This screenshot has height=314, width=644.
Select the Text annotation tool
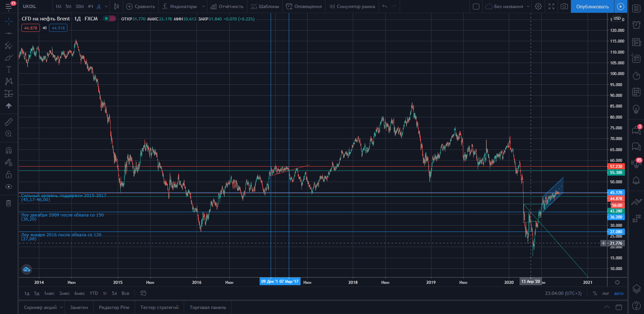(9, 70)
